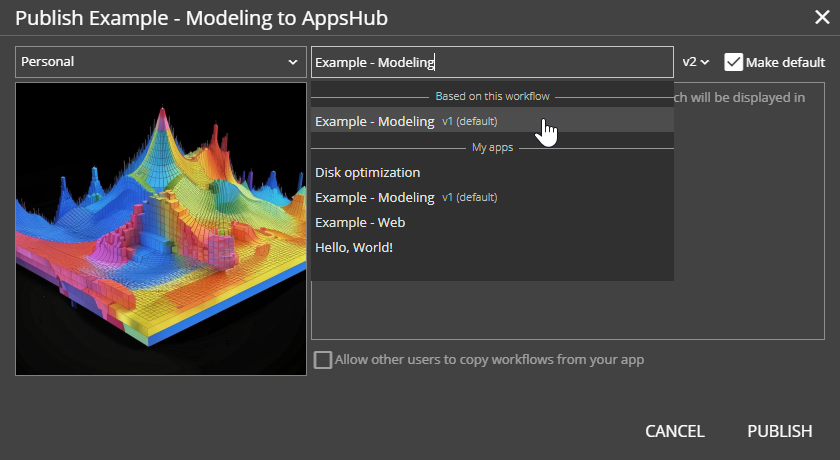Screen dimensions: 840x460
Task: Focus the app name input field
Action: click(x=492, y=62)
